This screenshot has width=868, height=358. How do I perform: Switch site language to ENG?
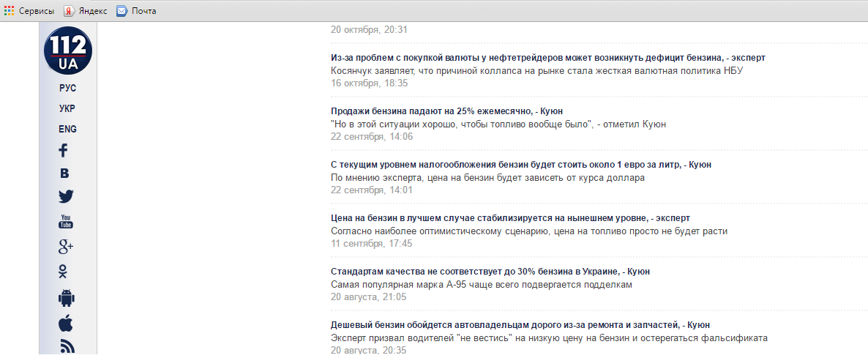[67, 129]
